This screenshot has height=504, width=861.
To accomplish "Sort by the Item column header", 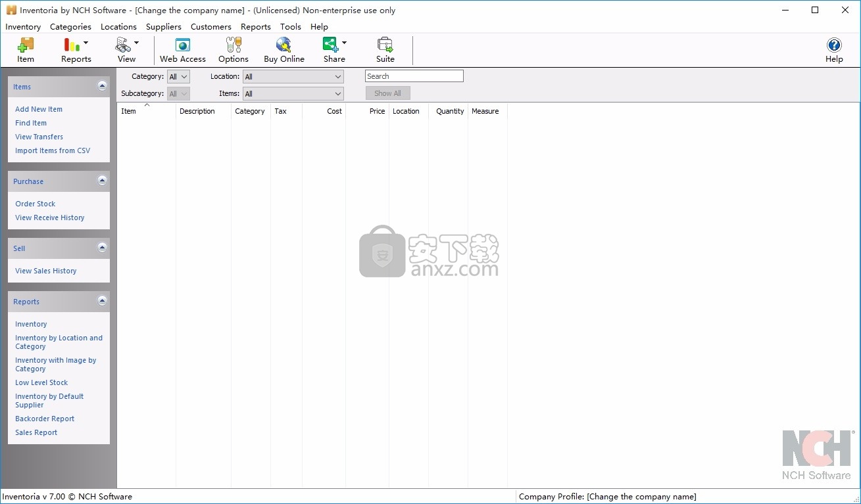I will coord(147,111).
